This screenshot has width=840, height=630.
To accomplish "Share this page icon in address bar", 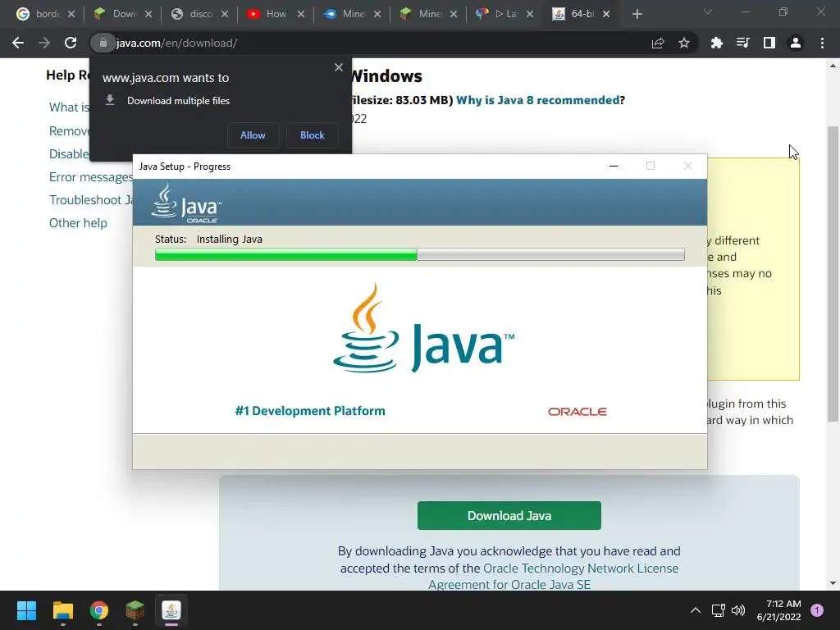I will [658, 43].
